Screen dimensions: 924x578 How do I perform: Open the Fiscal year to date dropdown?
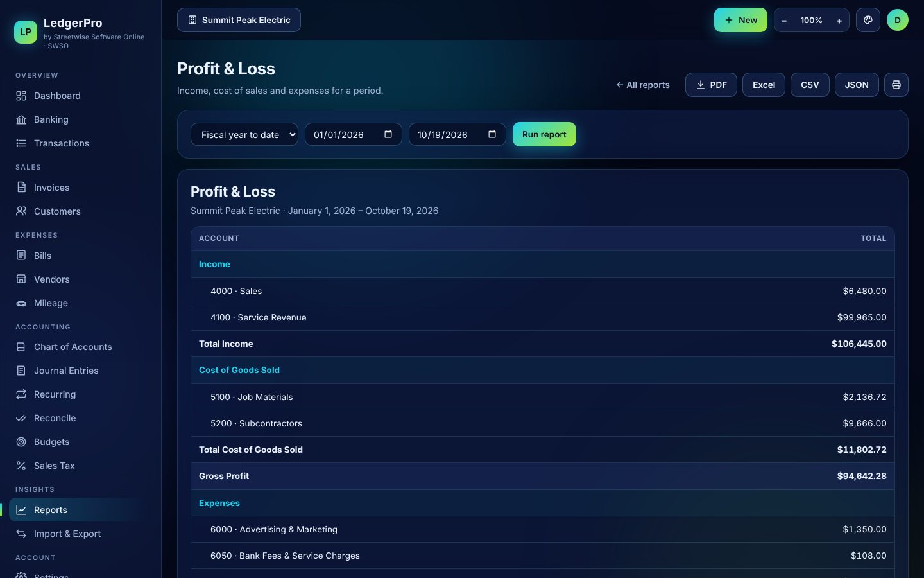click(x=244, y=134)
